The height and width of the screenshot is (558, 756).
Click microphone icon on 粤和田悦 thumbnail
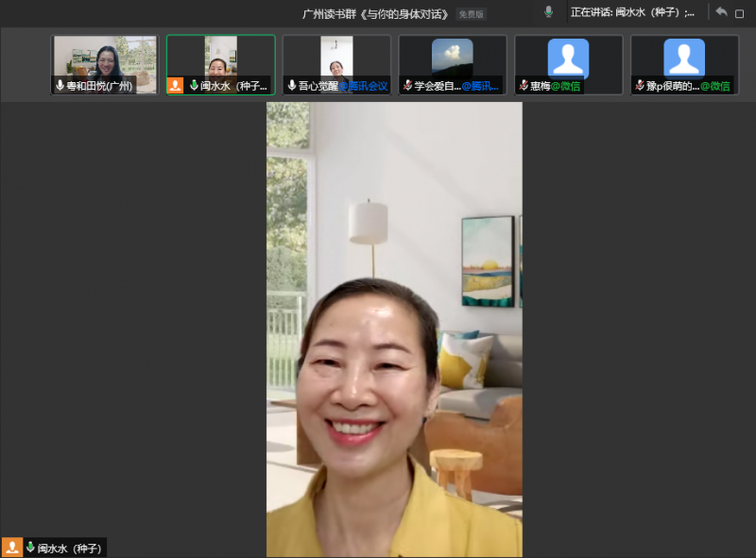pos(60,86)
